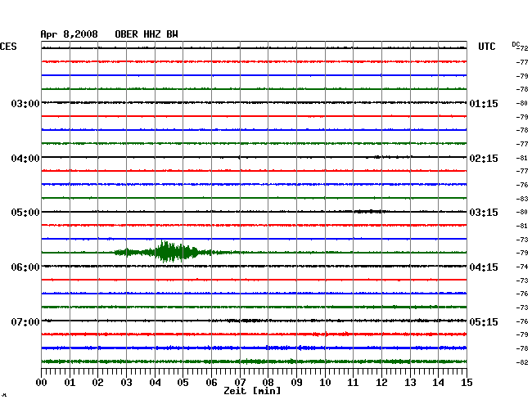Select the station label OBER HHZ BW
The height and width of the screenshot is (404, 532).
click(147, 34)
